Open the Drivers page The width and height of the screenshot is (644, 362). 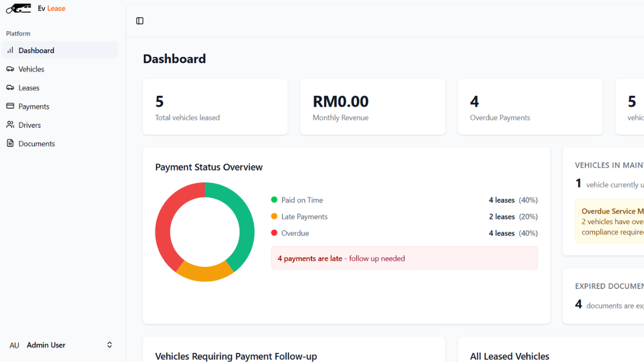[x=60, y=125]
